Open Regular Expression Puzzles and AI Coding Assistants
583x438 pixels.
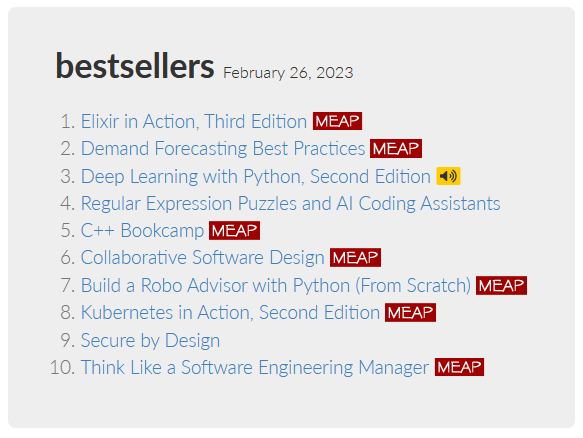click(x=291, y=204)
